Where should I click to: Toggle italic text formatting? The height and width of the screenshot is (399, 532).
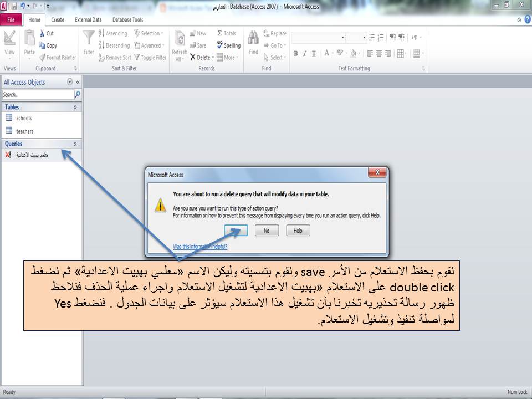(305, 53)
